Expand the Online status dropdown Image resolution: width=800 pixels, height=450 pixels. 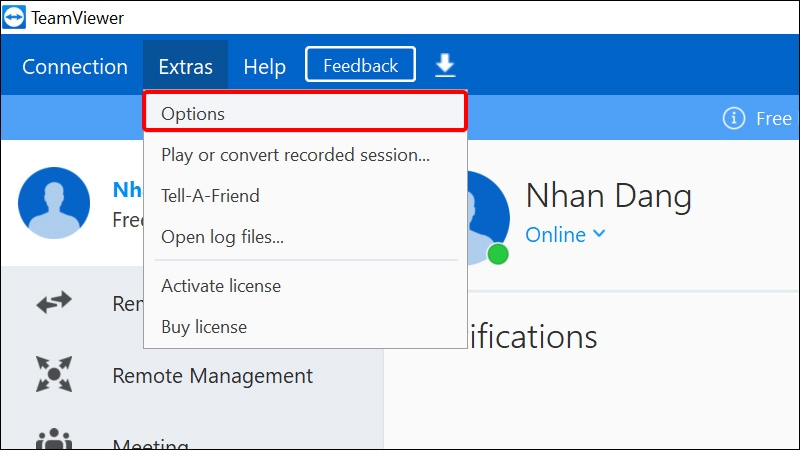[566, 235]
